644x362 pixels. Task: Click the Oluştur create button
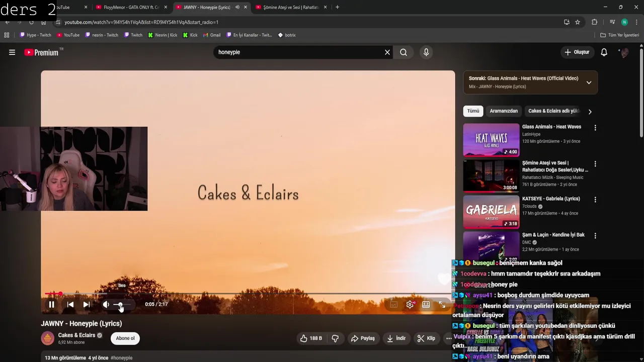(577, 52)
